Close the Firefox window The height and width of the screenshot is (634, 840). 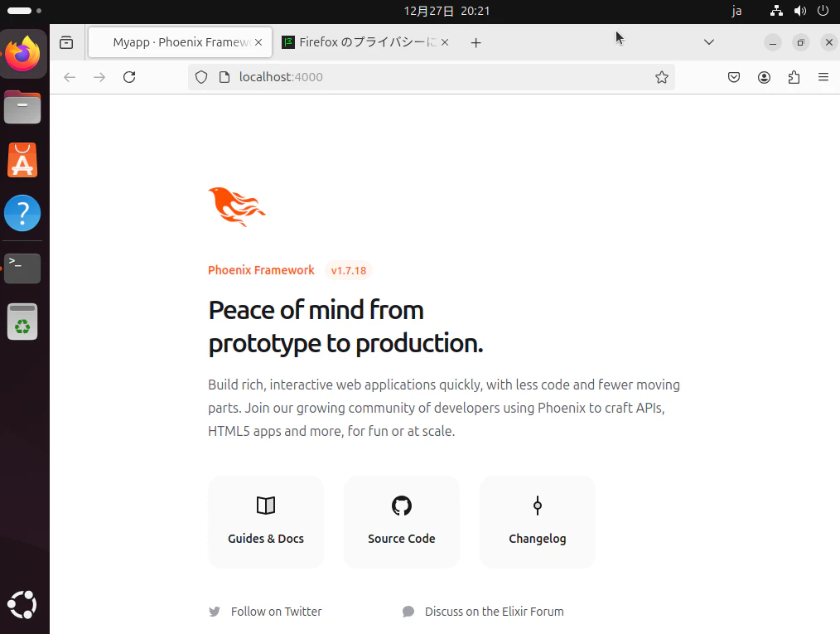tap(828, 42)
